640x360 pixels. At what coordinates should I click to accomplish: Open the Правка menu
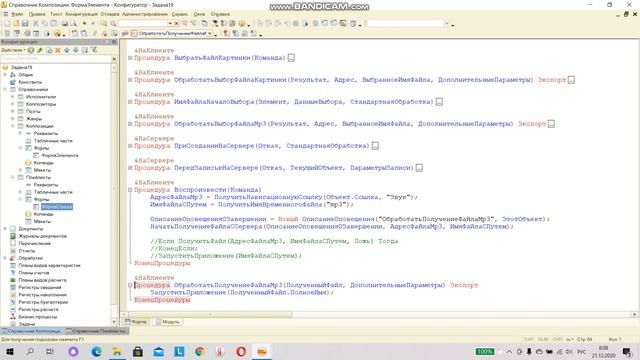click(x=37, y=14)
